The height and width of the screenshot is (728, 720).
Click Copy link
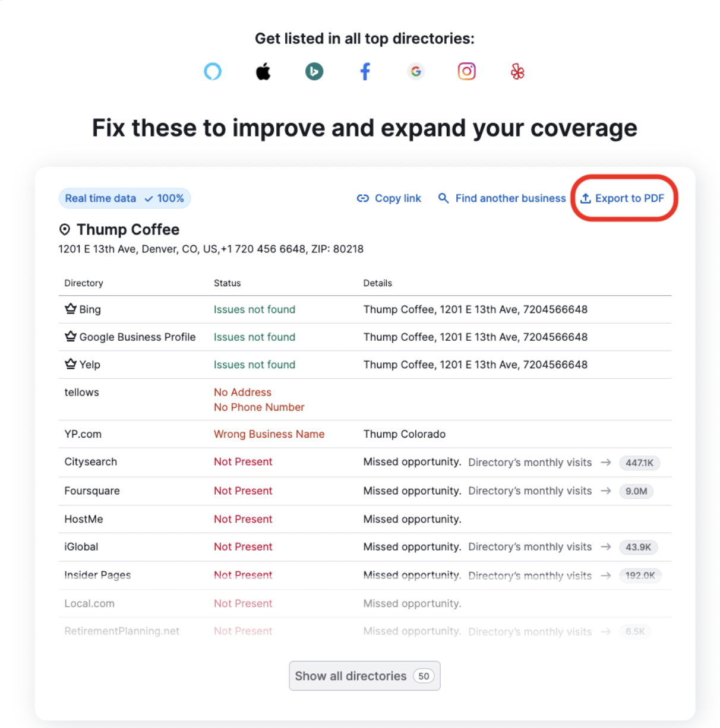click(x=389, y=198)
